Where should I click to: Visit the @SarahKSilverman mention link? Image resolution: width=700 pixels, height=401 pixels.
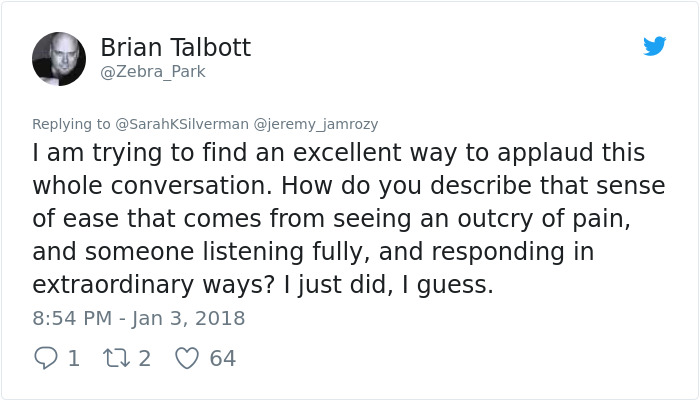tap(182, 124)
